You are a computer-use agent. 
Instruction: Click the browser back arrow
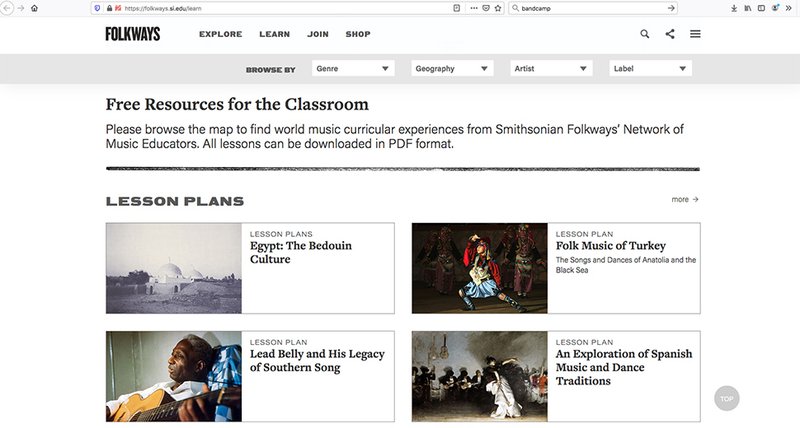(x=8, y=8)
